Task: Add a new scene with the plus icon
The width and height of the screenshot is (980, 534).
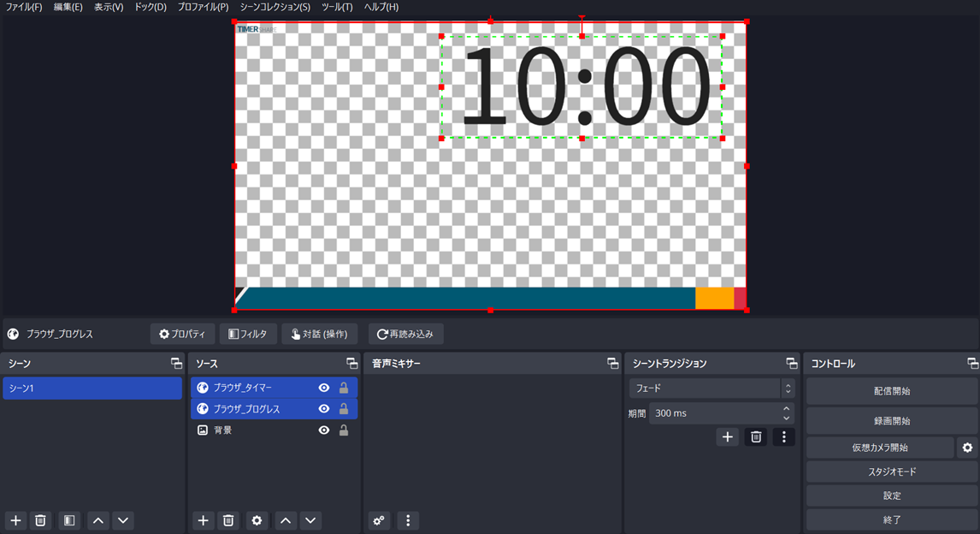Action: [15, 520]
